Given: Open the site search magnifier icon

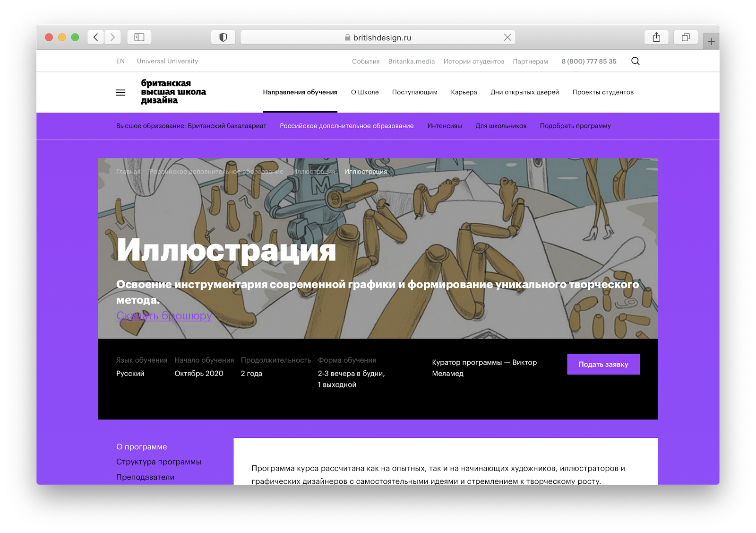Looking at the screenshot, I should [x=636, y=61].
